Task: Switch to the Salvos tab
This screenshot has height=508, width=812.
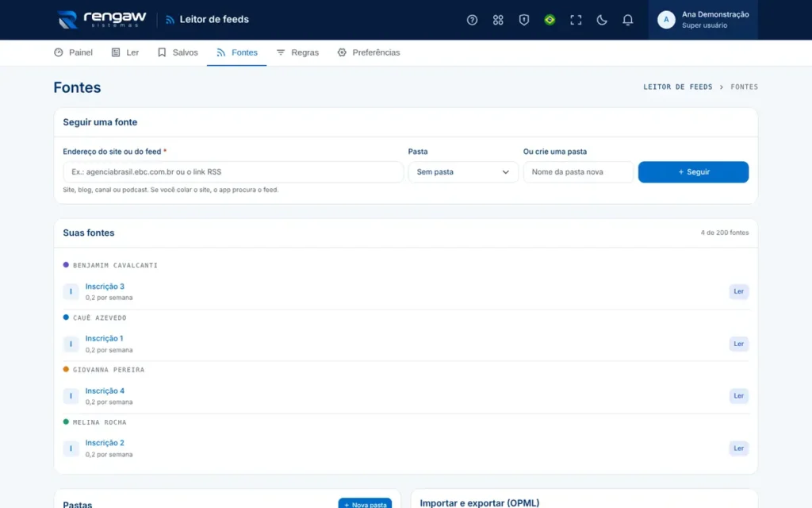Action: click(178, 52)
